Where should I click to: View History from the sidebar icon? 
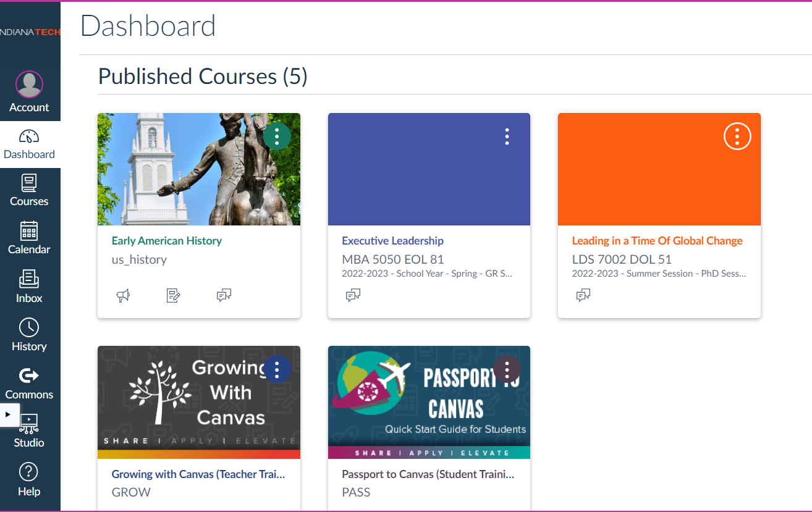point(30,334)
